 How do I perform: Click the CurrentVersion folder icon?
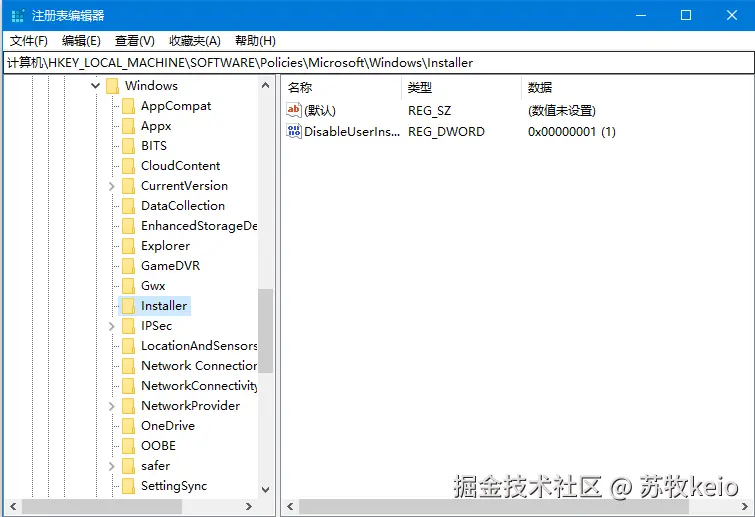(129, 186)
